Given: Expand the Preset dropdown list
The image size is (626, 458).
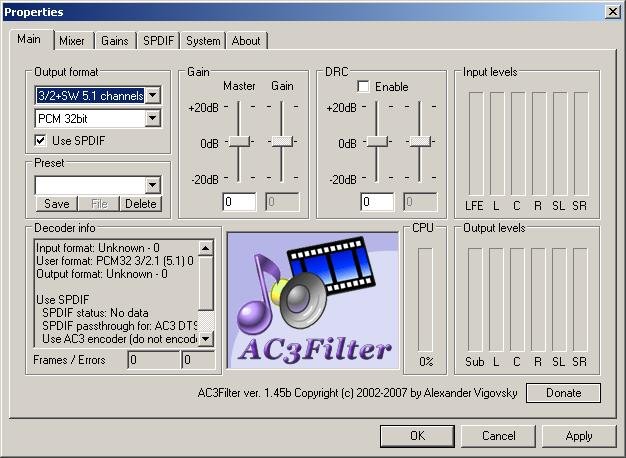Looking at the screenshot, I should click(x=153, y=185).
